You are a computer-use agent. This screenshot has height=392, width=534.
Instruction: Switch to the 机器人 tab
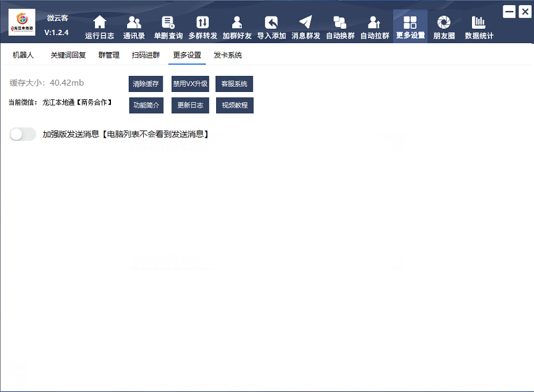[24, 56]
